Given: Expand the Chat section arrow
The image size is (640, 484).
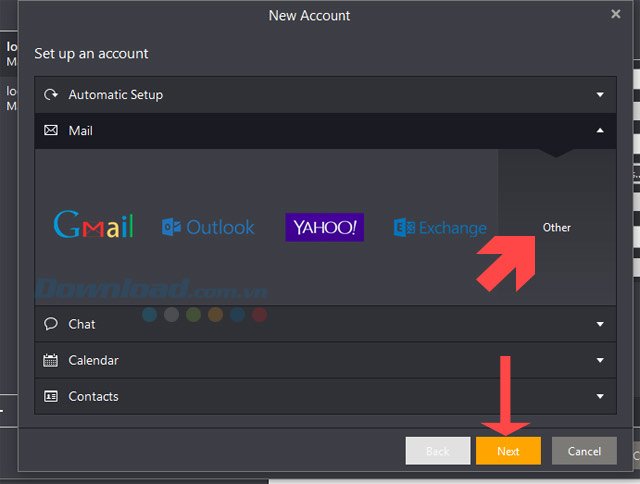Looking at the screenshot, I should coord(600,324).
